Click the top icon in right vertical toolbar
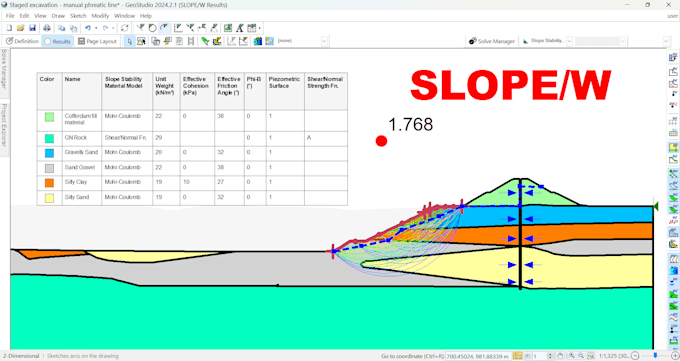The width and height of the screenshot is (680, 361). [673, 57]
